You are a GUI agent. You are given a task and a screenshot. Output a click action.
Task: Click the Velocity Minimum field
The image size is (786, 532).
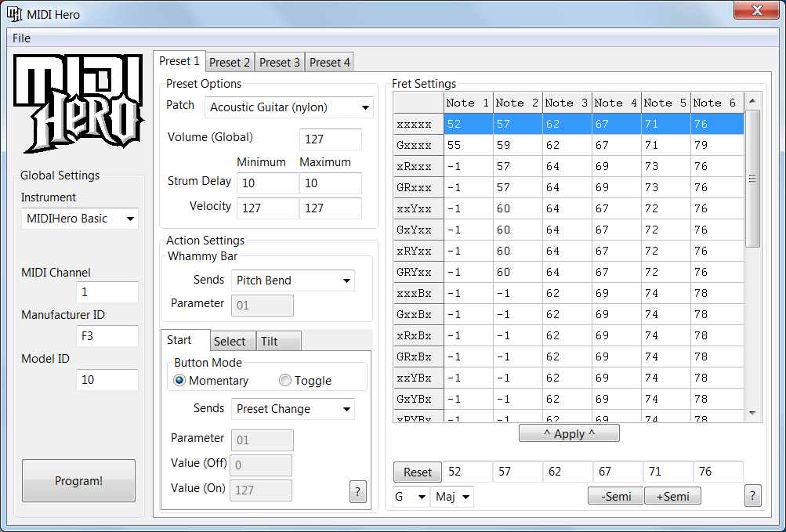(x=268, y=208)
